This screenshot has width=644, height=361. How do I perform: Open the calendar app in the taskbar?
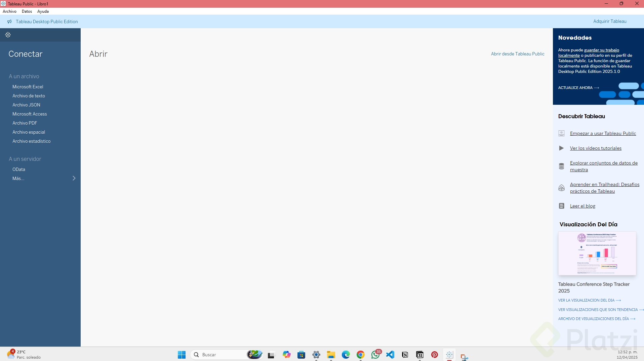click(420, 355)
